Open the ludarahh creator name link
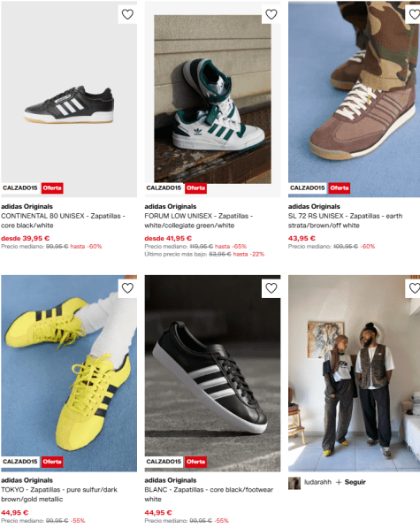Viewport: 420px width, 528px height. [x=317, y=482]
